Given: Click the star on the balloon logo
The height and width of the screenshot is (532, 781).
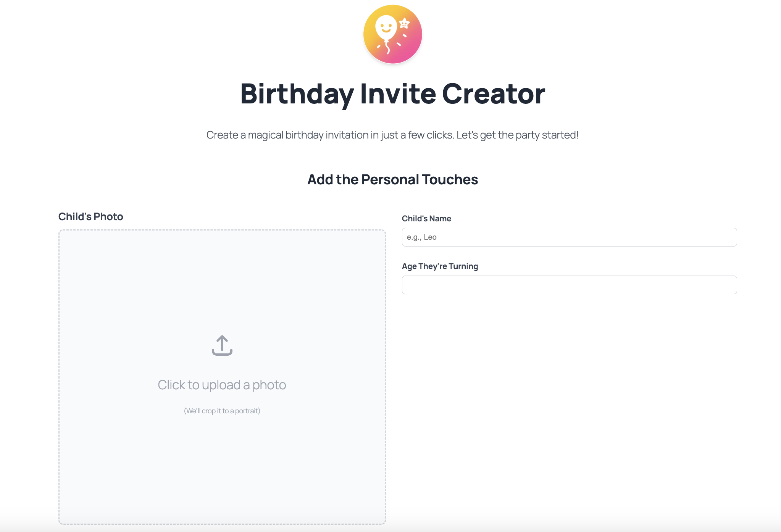Looking at the screenshot, I should coord(404,24).
